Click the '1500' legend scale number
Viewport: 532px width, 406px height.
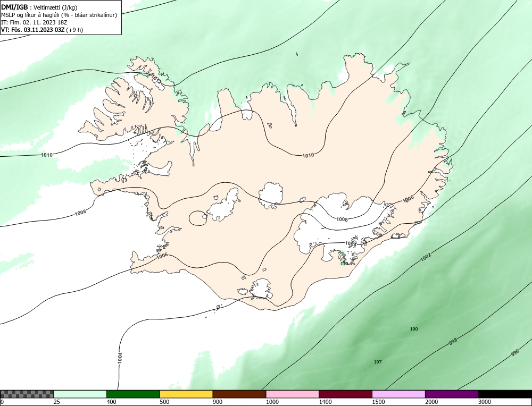(378, 402)
